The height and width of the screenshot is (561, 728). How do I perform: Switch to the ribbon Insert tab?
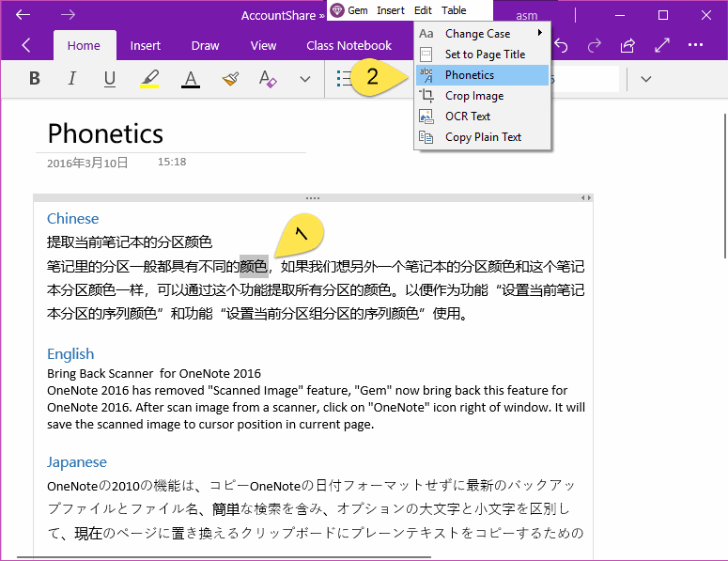(146, 45)
